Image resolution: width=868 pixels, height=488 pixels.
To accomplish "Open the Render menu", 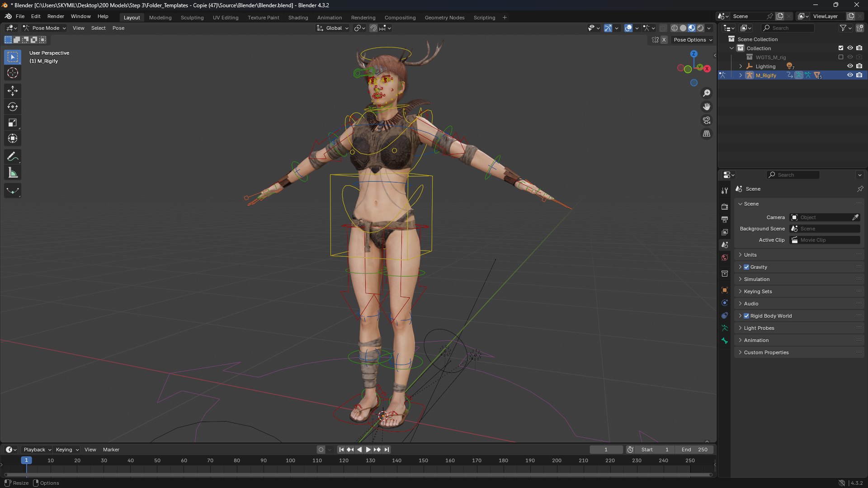I will pyautogui.click(x=56, y=16).
